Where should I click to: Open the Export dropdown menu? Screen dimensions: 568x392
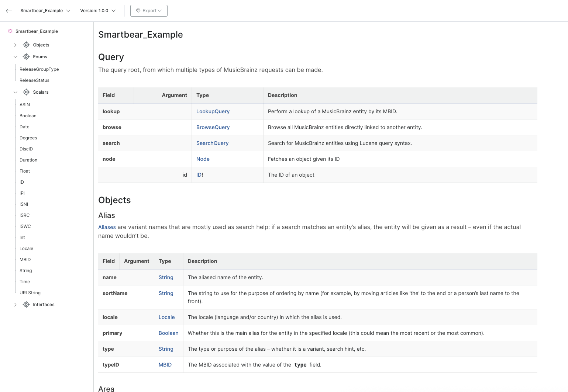149,10
